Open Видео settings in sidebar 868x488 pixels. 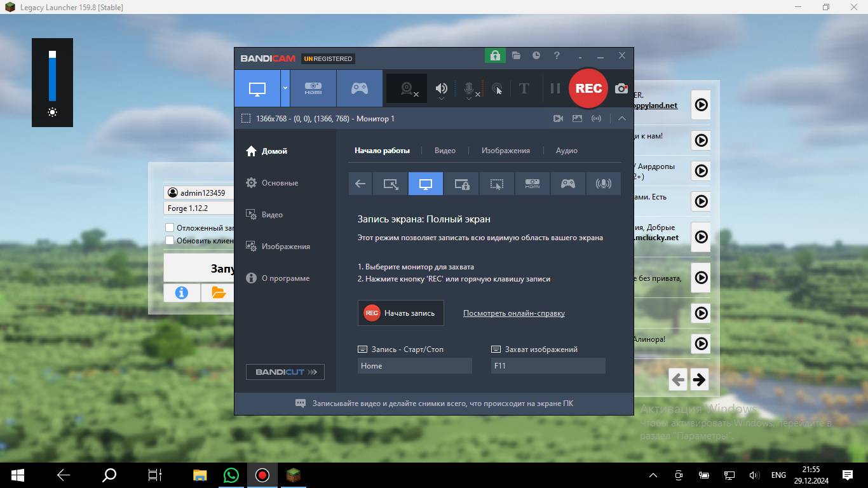(x=264, y=215)
